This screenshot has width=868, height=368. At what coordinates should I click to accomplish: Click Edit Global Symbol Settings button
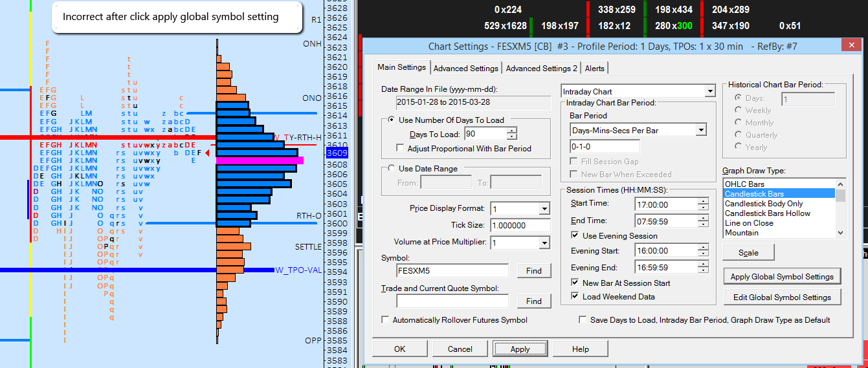point(782,297)
